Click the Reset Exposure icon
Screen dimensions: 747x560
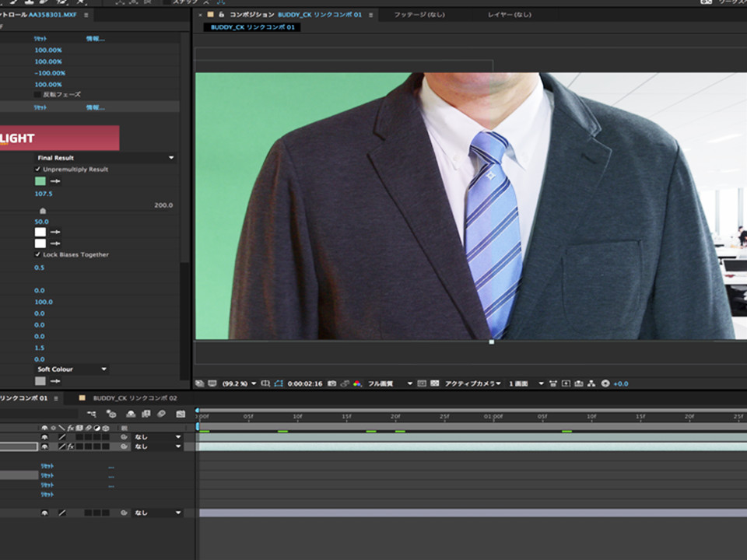pyautogui.click(x=605, y=383)
